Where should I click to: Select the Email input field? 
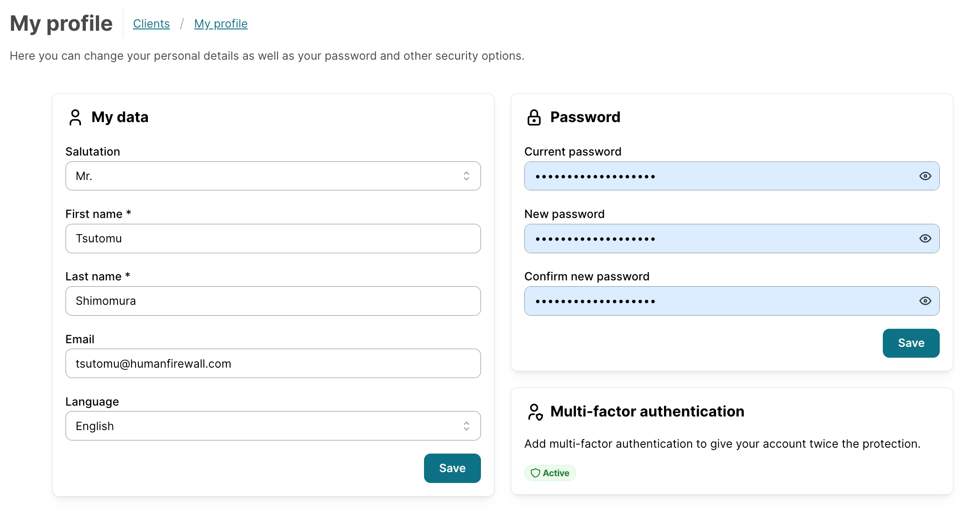point(273,364)
